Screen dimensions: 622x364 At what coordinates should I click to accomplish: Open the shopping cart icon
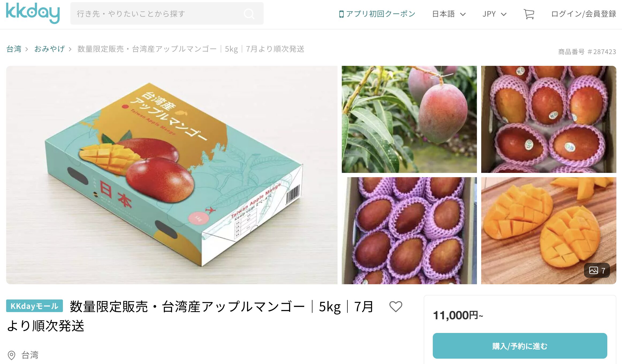[529, 14]
